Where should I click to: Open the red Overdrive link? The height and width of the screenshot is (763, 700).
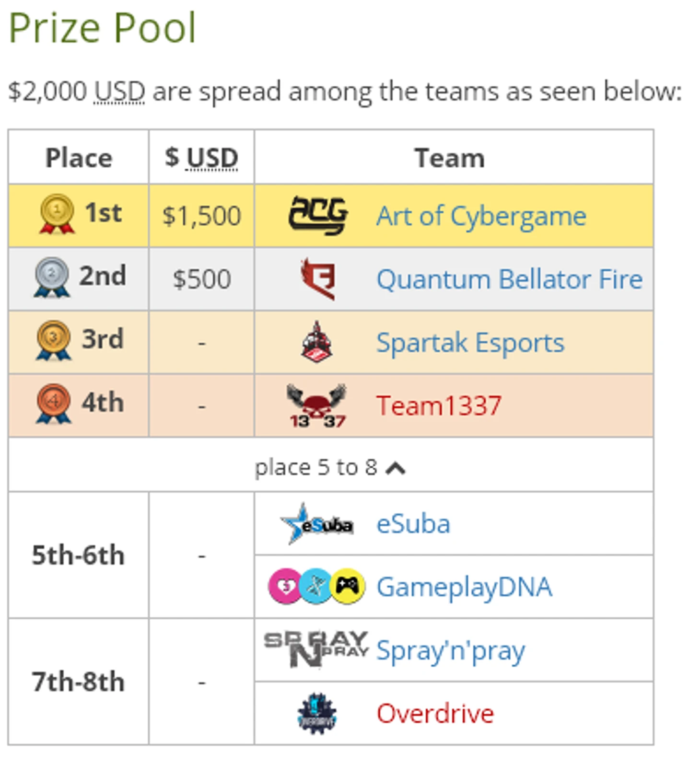[x=435, y=713]
